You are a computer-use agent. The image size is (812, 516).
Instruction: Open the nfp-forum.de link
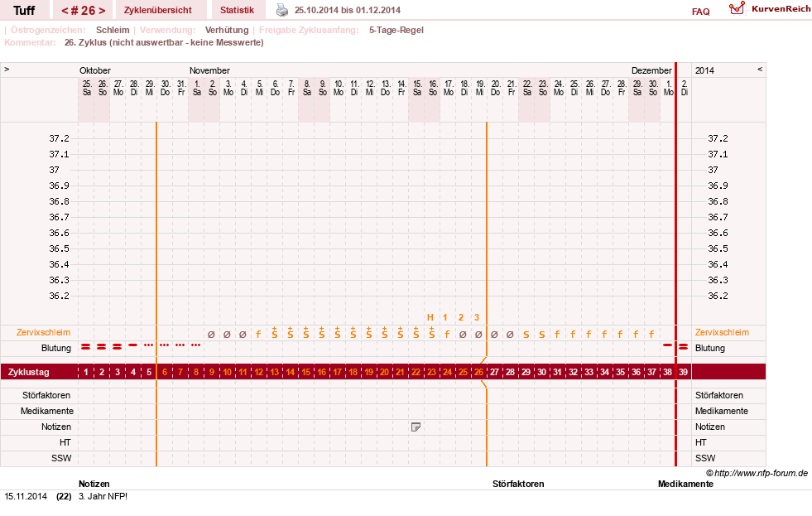click(757, 473)
